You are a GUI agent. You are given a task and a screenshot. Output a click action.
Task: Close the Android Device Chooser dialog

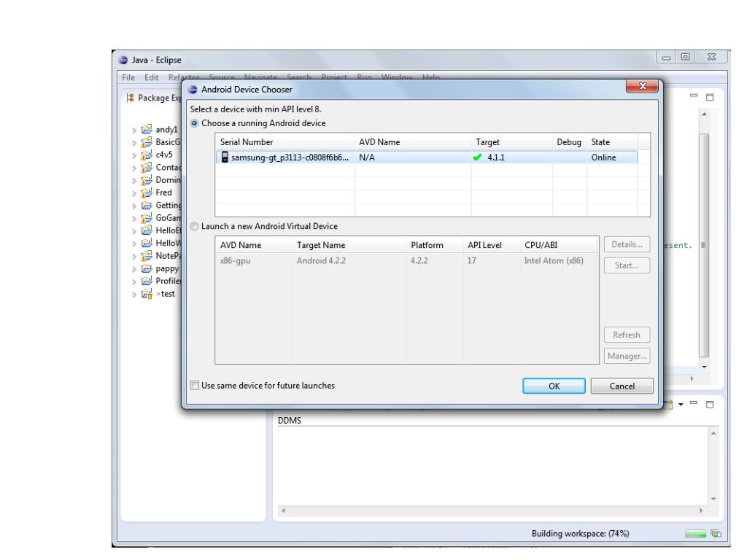642,86
